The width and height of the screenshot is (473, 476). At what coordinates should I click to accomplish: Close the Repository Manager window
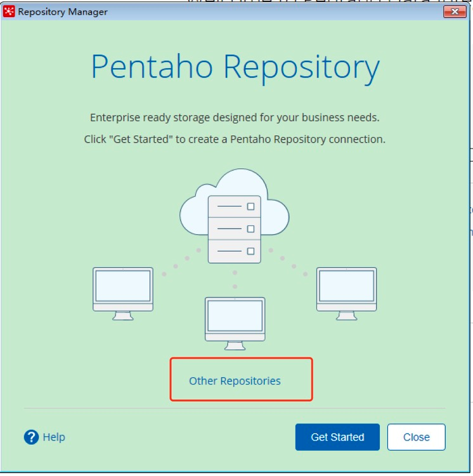tap(455, 12)
